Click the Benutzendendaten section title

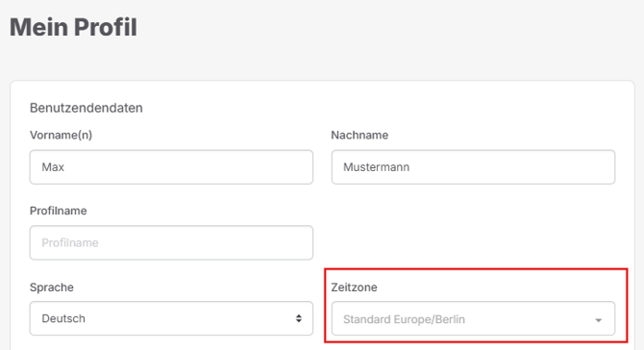(87, 108)
